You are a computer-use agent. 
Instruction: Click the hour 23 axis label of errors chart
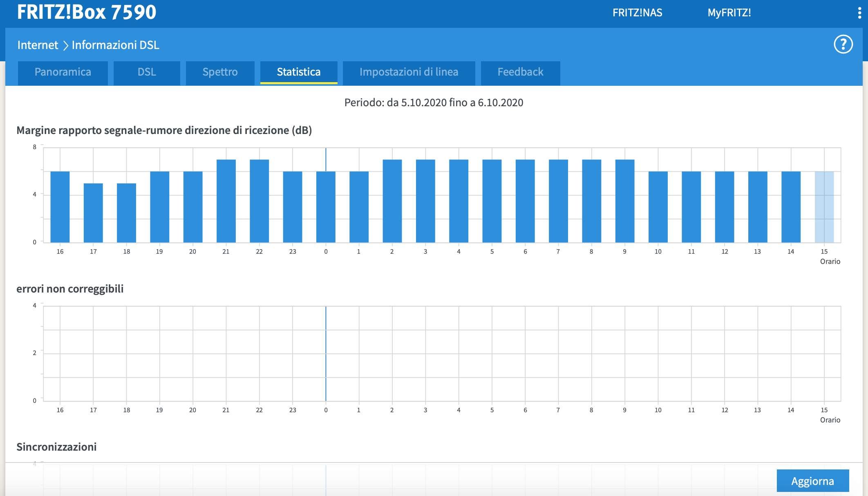coord(293,410)
